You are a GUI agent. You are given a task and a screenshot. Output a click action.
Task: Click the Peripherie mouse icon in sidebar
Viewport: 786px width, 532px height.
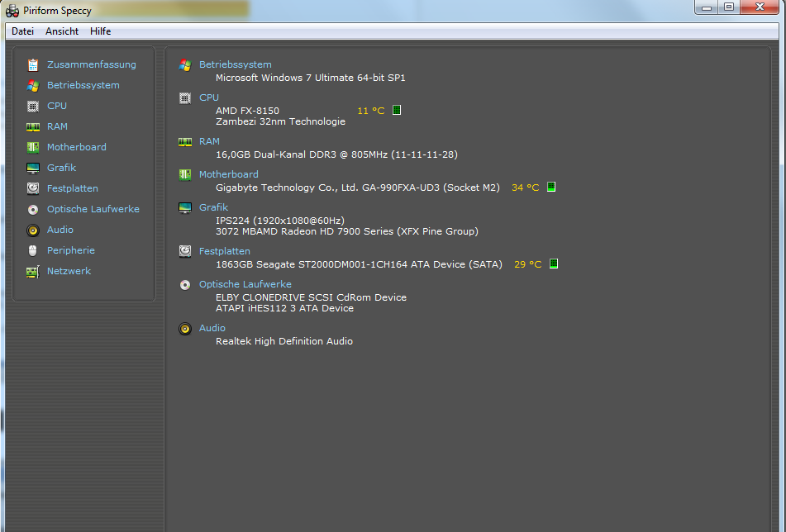coord(33,250)
